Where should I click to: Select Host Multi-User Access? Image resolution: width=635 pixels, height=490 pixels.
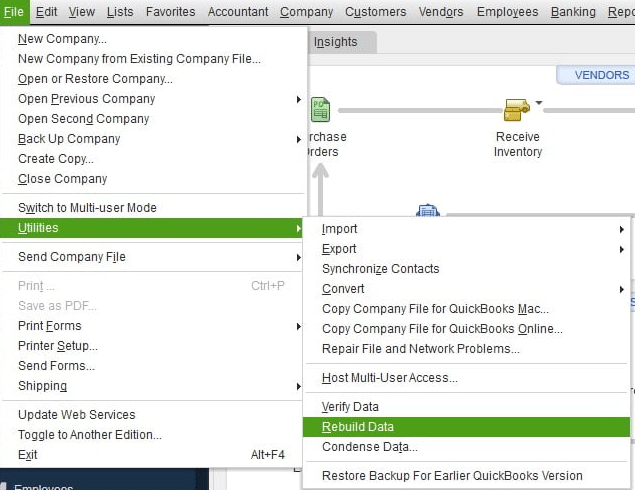coord(389,378)
